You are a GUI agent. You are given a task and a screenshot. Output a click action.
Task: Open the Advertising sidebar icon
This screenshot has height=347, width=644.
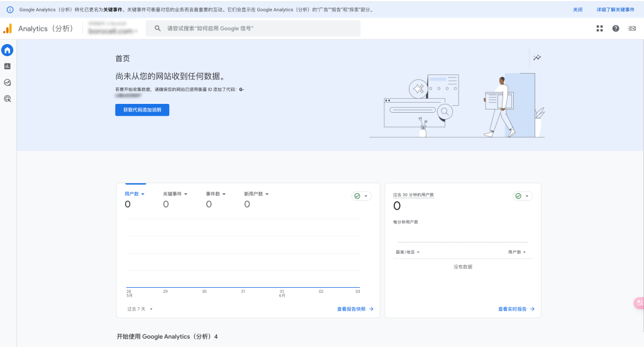8,99
